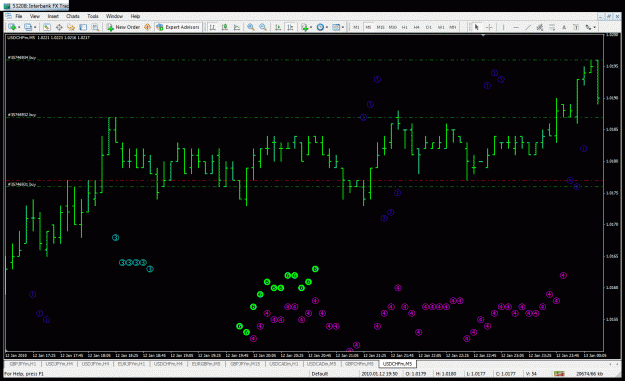Select the trendline drawing tool

(x=528, y=27)
